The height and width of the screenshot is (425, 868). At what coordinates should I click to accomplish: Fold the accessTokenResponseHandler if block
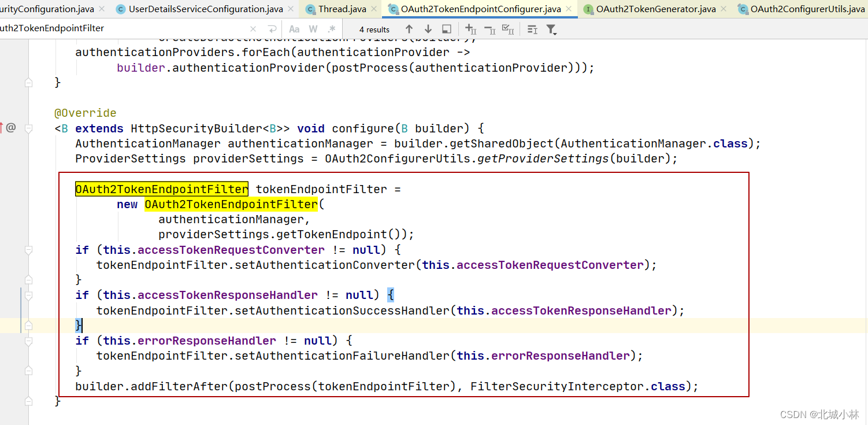point(28,295)
